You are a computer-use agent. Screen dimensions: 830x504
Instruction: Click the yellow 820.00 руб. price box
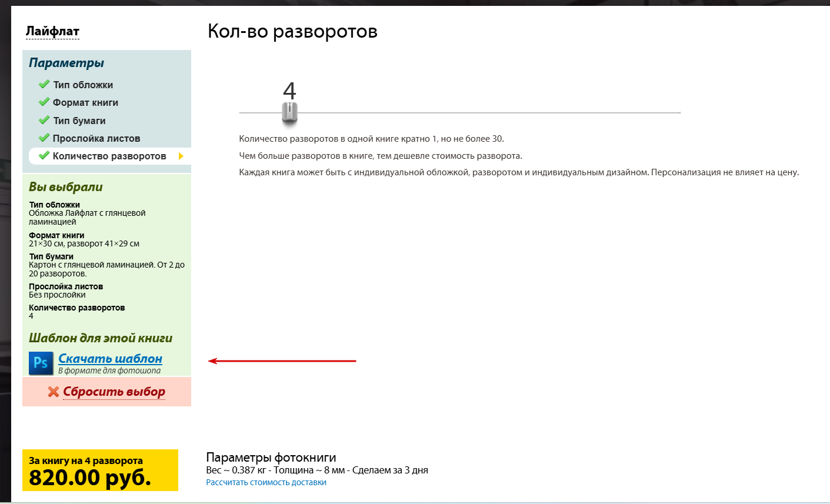click(x=100, y=470)
